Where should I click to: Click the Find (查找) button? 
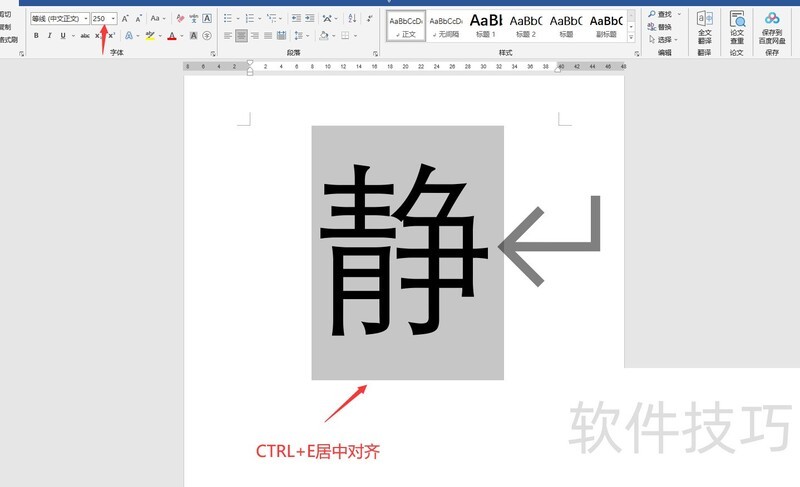pos(660,14)
